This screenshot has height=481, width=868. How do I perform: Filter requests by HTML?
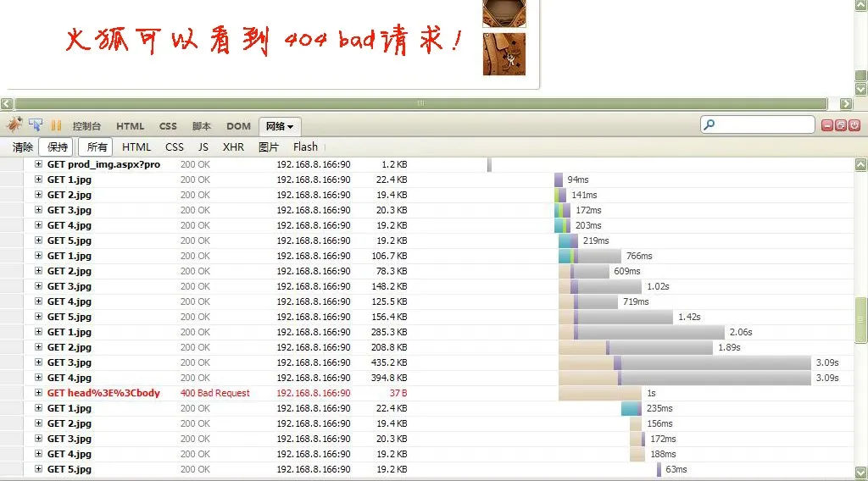pyautogui.click(x=136, y=147)
